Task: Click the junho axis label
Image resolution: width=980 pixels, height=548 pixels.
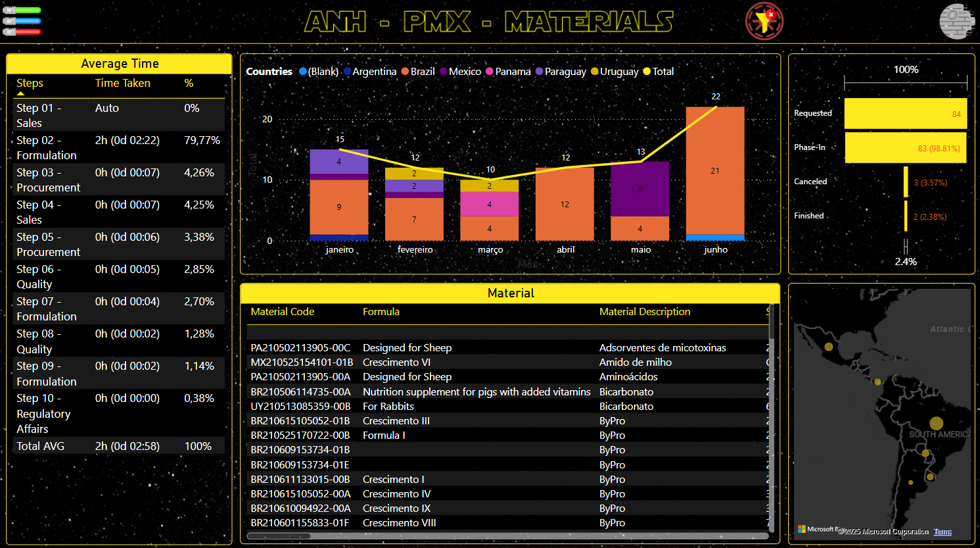Action: (715, 249)
